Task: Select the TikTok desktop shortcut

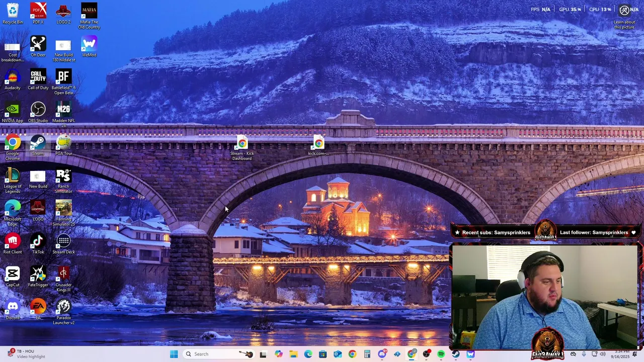Action: [38, 243]
